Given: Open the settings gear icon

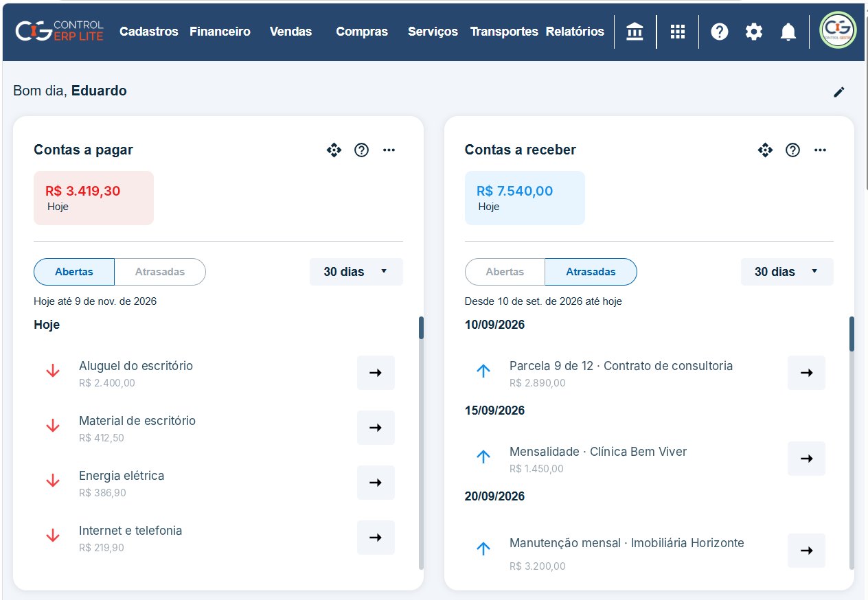Looking at the screenshot, I should [x=754, y=32].
